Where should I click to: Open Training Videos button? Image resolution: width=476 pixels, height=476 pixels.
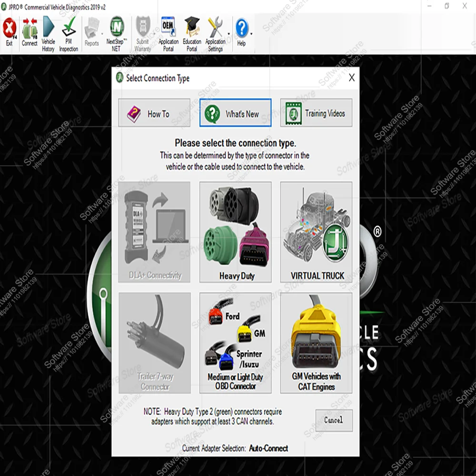(x=316, y=113)
